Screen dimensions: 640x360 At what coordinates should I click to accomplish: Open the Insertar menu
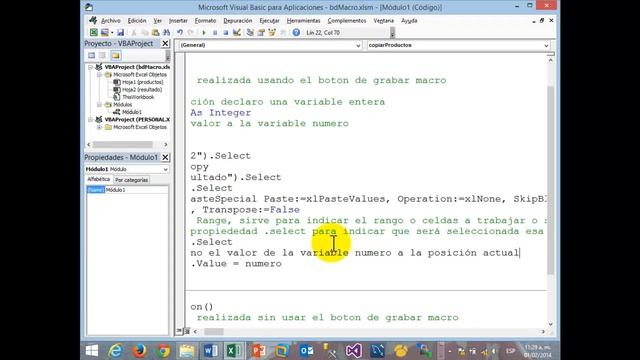tap(178, 20)
